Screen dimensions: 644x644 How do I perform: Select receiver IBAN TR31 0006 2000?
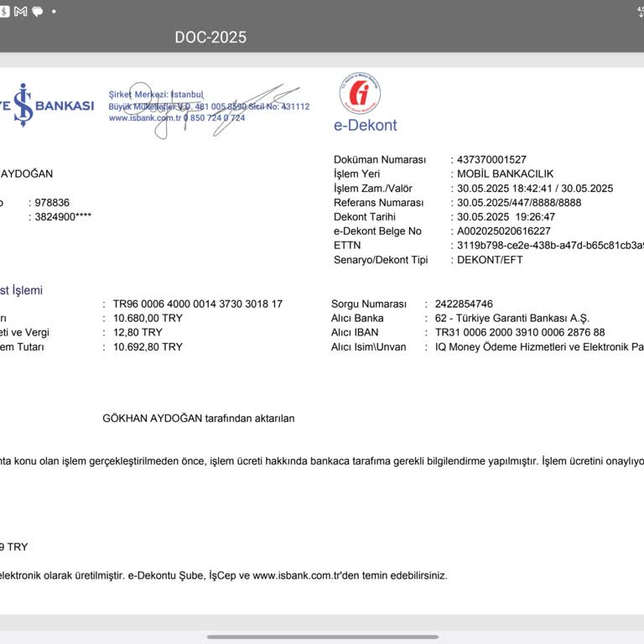(x=520, y=332)
